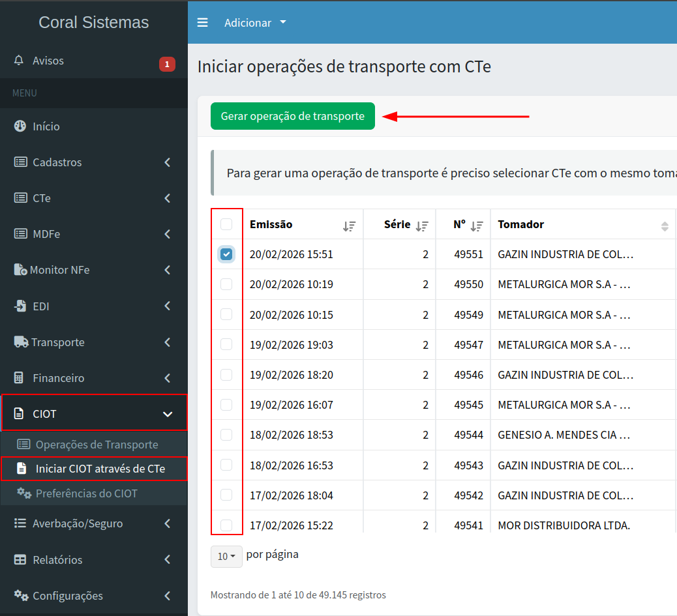Click the Início dashboard icon
The image size is (677, 616).
tap(20, 126)
